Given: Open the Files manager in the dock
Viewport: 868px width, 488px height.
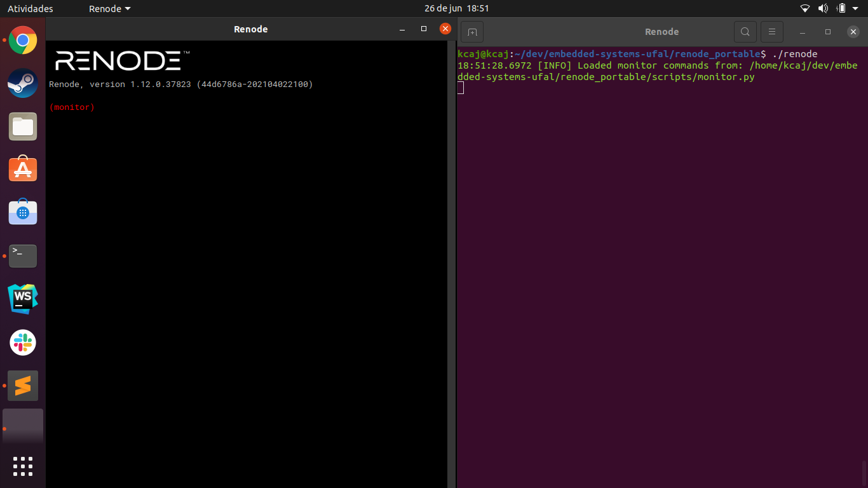Looking at the screenshot, I should coord(23,126).
